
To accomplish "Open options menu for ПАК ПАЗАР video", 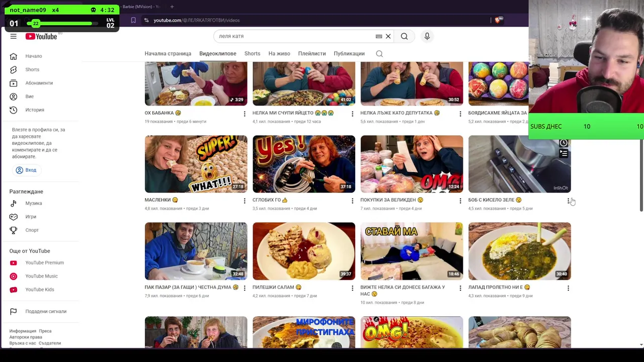I will [x=245, y=289].
